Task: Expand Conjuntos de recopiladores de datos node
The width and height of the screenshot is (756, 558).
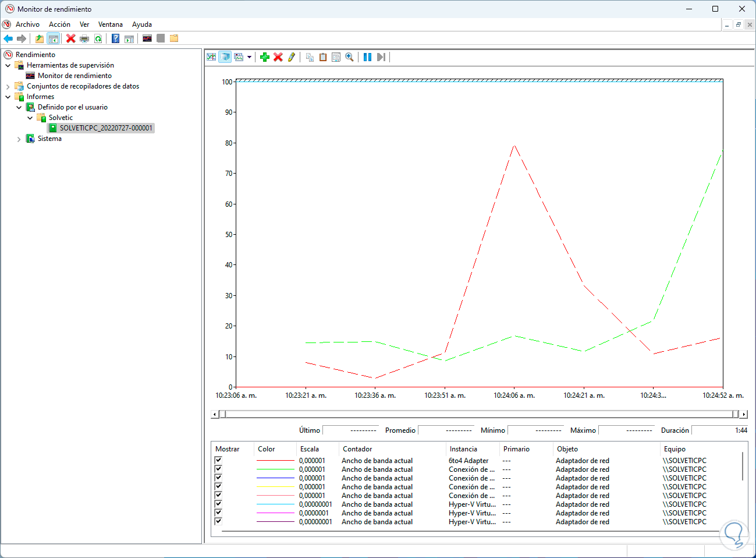Action: click(8, 87)
